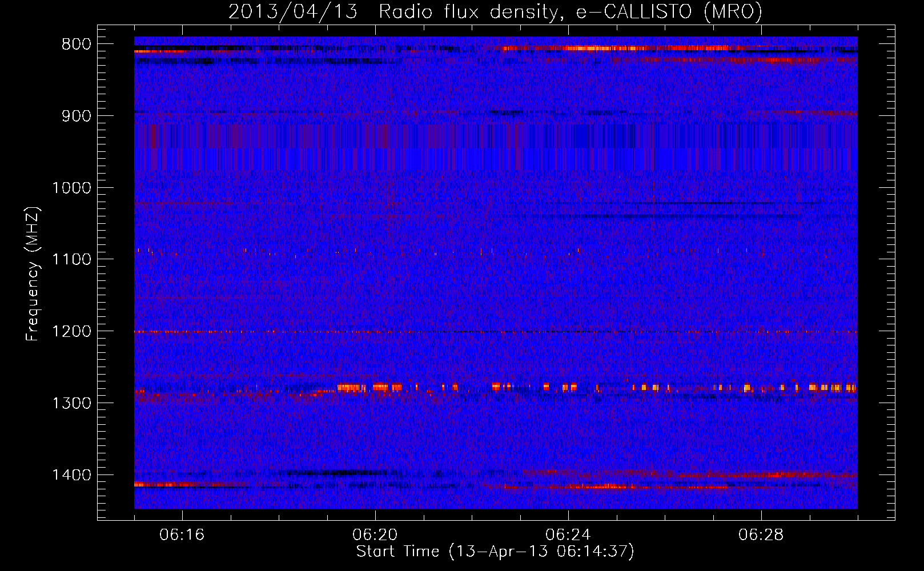The image size is (924, 571).
Task: Click the 'Start Time (13-Apr-13 06:14:37)' label
Action: [x=495, y=552]
